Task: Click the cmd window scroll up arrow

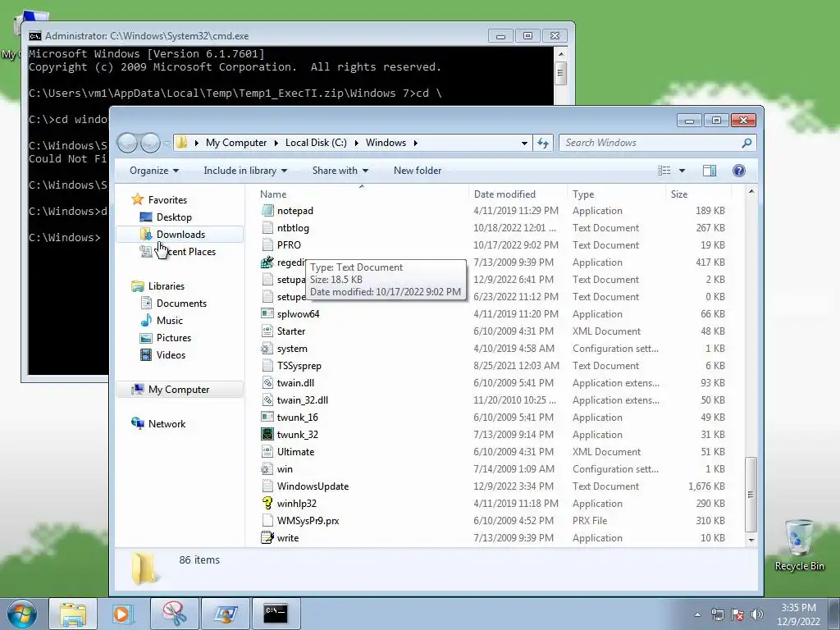Action: click(x=561, y=54)
